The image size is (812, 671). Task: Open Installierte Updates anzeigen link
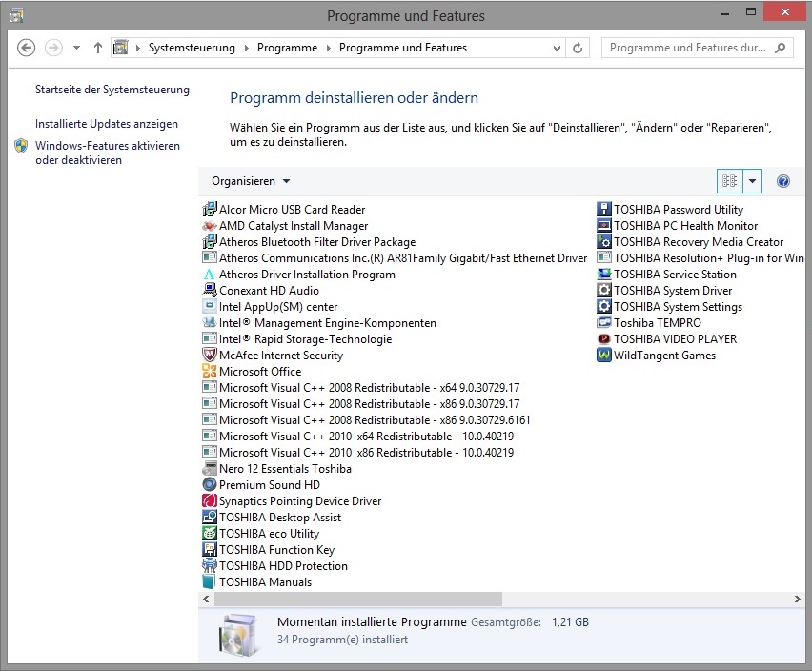tap(107, 124)
